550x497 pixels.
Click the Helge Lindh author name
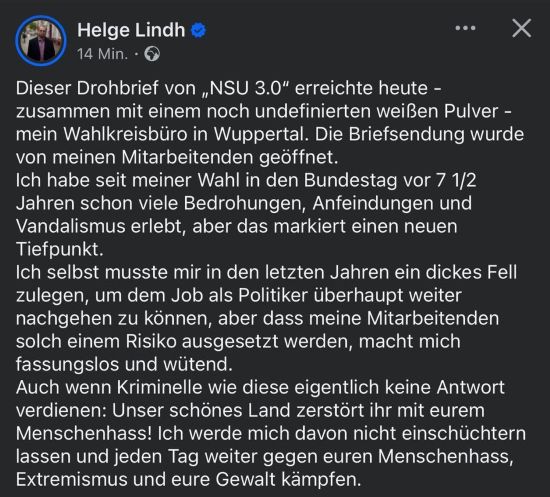(x=131, y=30)
